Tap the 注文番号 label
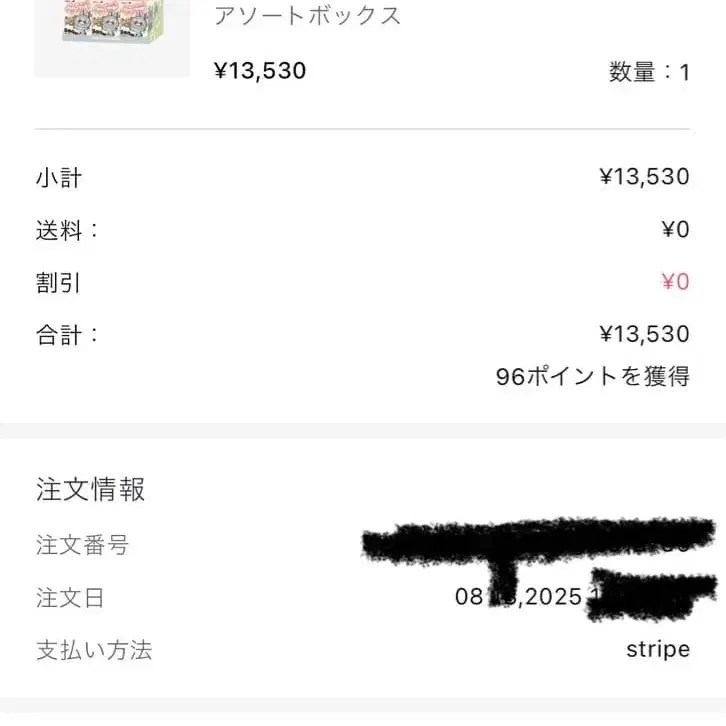 point(82,545)
